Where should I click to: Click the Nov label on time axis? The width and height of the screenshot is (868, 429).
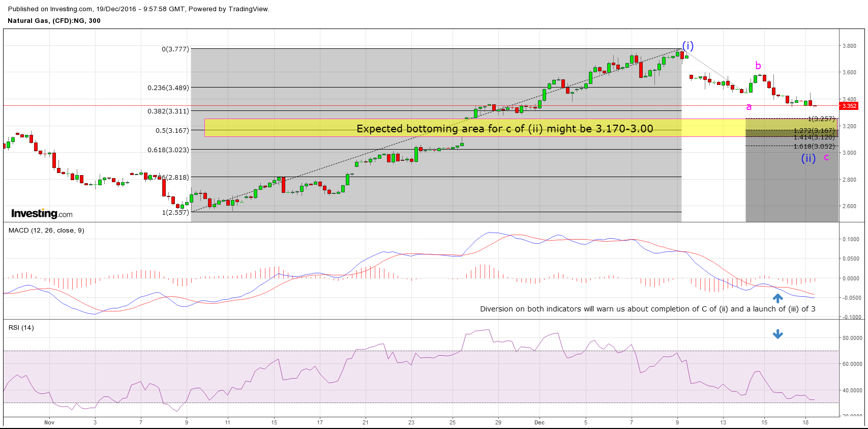[x=49, y=422]
